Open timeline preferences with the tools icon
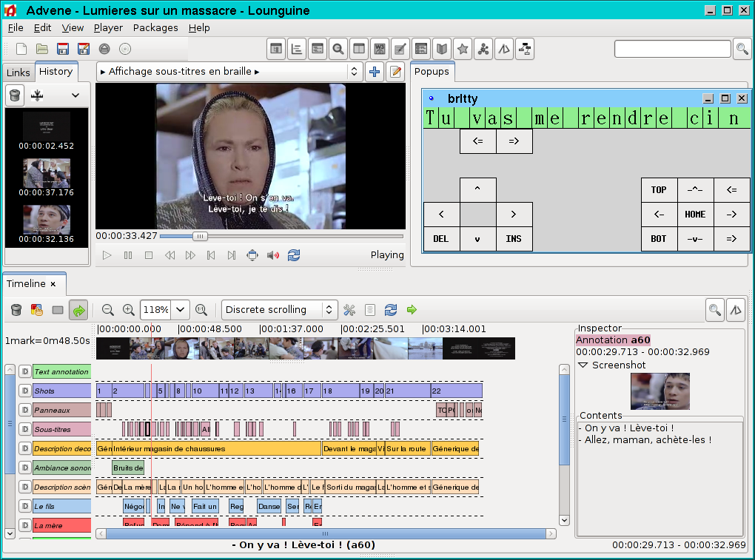Screen dimensions: 755x560 pyautogui.click(x=349, y=310)
